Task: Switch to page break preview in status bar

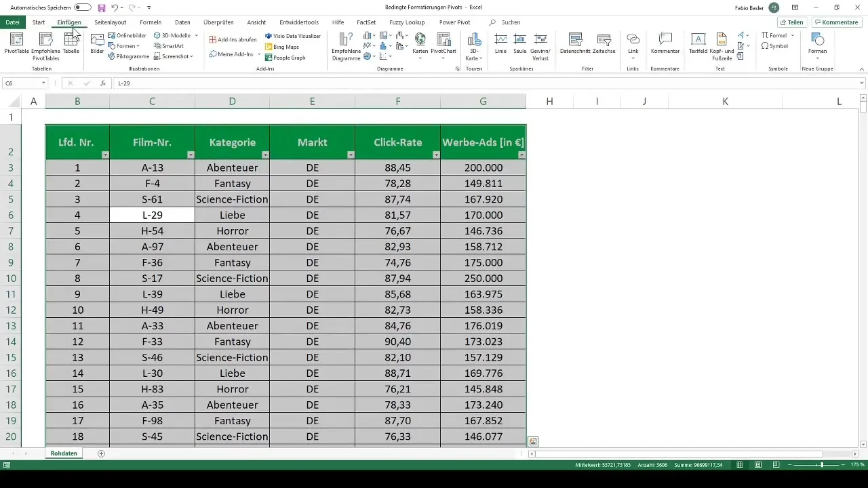Action: tap(776, 465)
